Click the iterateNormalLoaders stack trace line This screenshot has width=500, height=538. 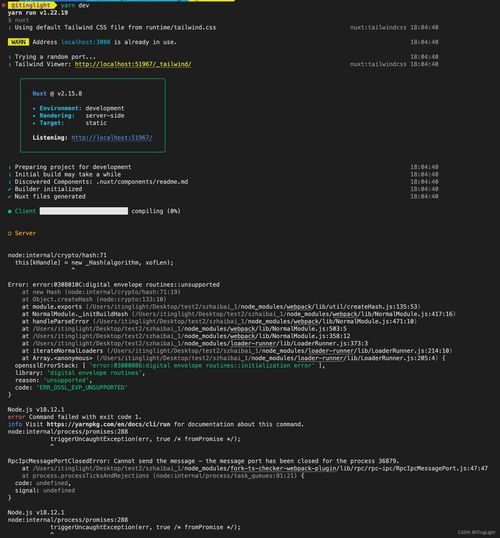(x=237, y=351)
